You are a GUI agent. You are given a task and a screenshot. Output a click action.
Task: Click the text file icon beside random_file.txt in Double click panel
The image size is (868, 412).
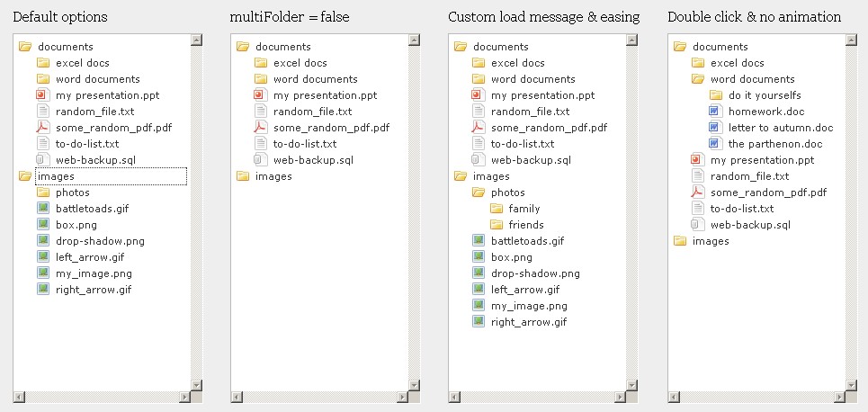tap(698, 176)
